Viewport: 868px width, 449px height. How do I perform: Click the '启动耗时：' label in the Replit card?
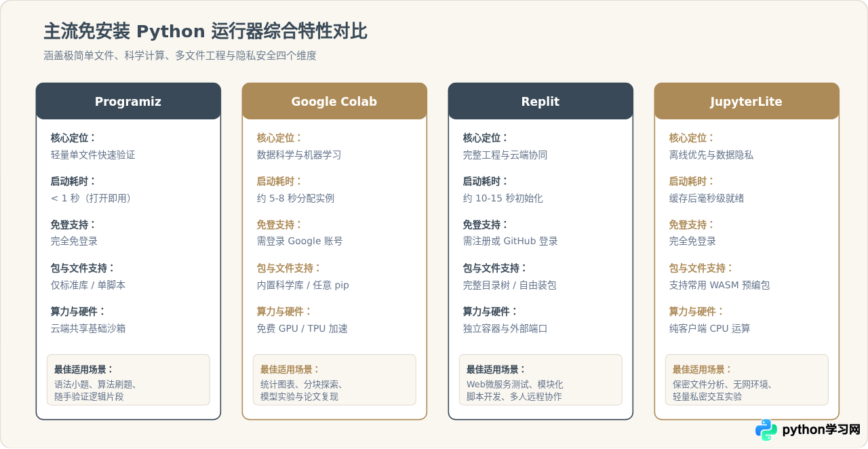click(x=486, y=181)
